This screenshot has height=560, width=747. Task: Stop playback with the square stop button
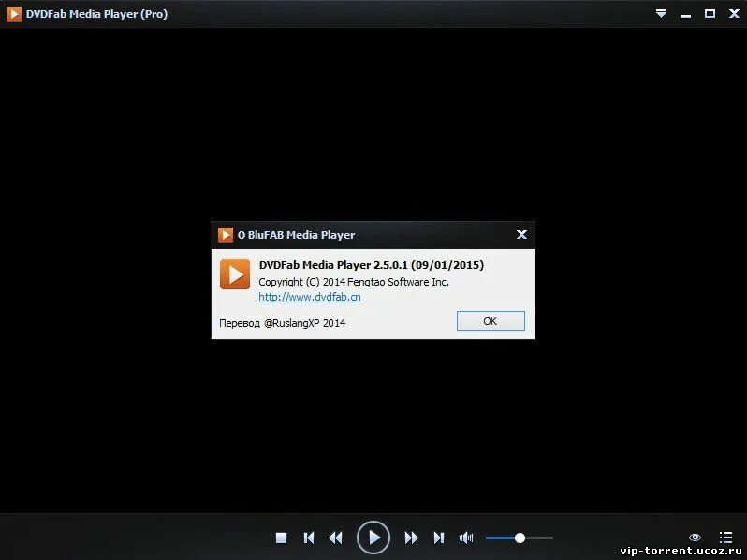tap(281, 538)
